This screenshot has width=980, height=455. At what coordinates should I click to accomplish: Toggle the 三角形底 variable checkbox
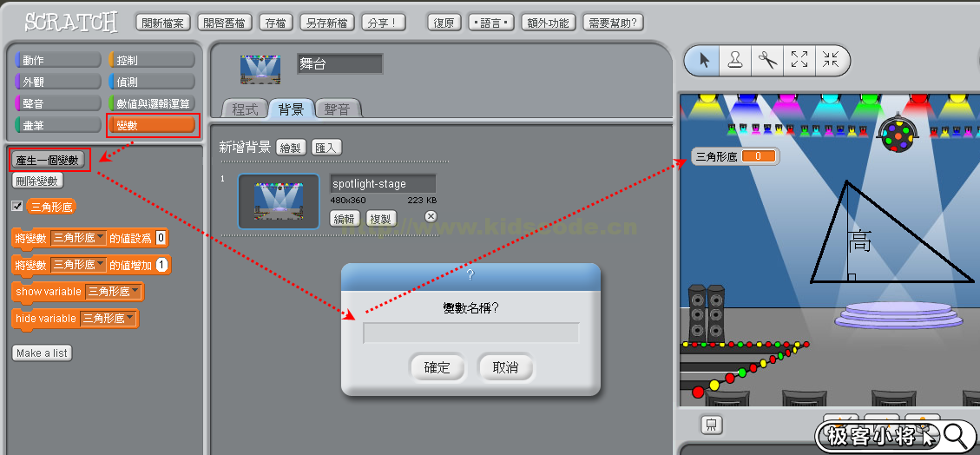[x=17, y=206]
